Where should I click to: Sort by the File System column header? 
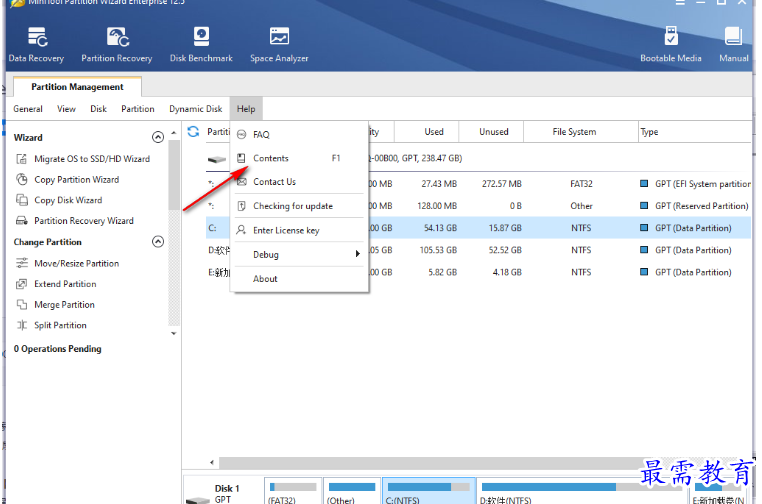pos(581,132)
